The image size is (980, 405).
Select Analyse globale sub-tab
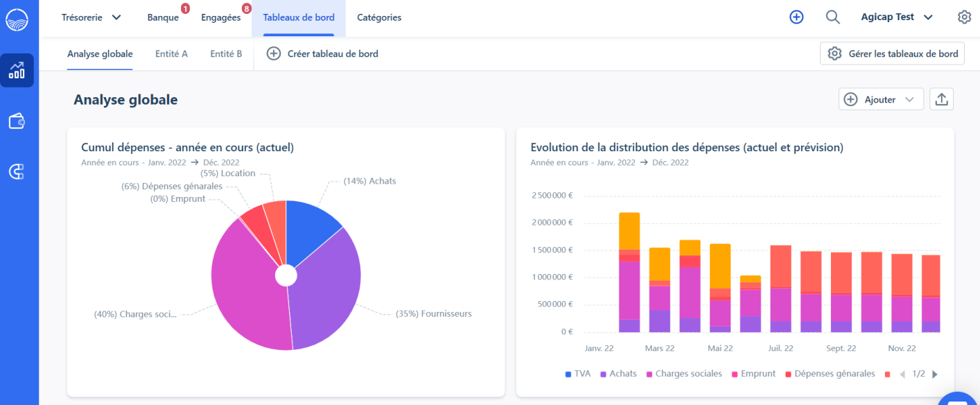point(100,53)
